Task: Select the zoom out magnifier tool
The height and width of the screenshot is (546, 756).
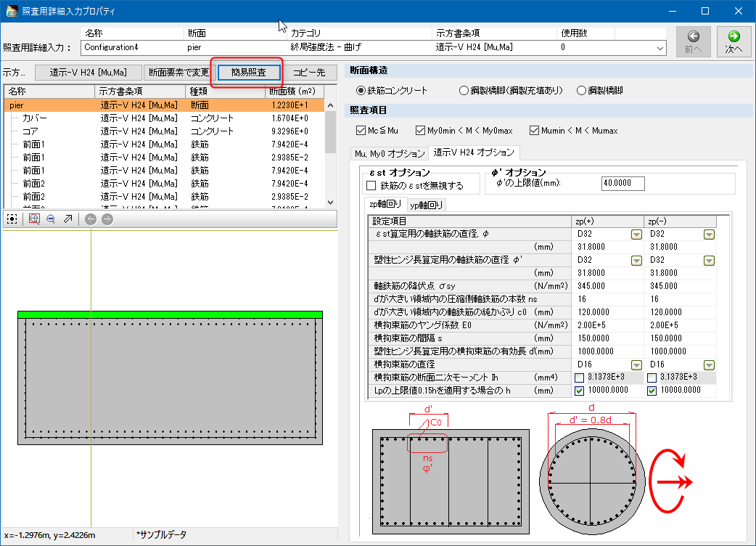Action: [x=51, y=219]
